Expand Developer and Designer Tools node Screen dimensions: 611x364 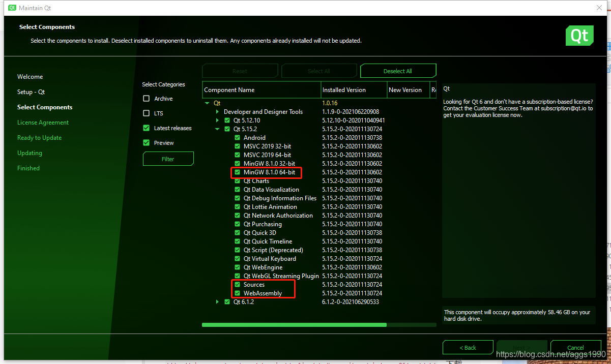pyautogui.click(x=217, y=112)
